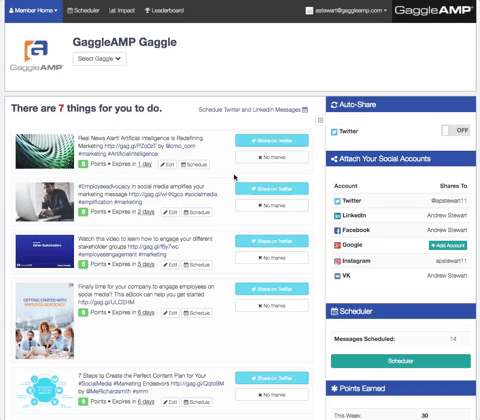Viewport: 480px width, 420px height.
Task: Click the @cmo_com mention
Action: [180, 146]
